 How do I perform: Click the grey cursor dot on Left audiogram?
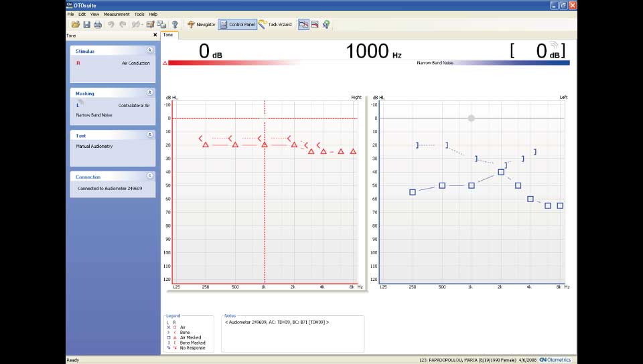pos(472,118)
